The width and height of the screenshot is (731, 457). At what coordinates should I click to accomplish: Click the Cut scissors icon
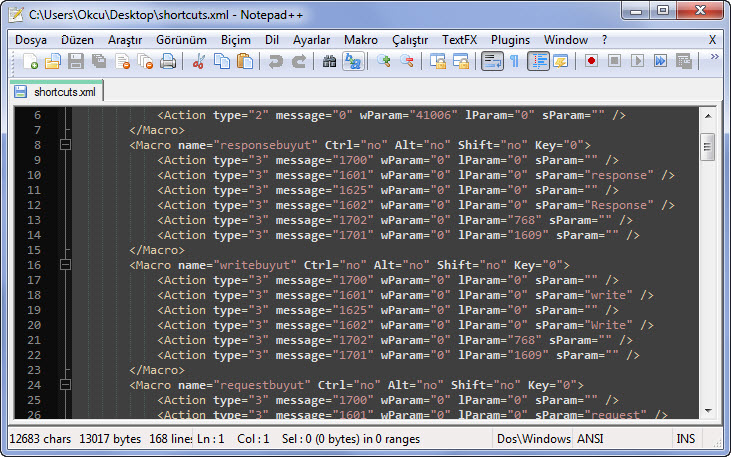(199, 61)
